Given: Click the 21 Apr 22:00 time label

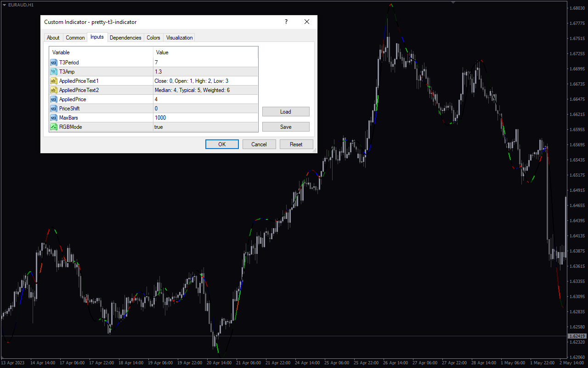Looking at the screenshot, I should 278,363.
